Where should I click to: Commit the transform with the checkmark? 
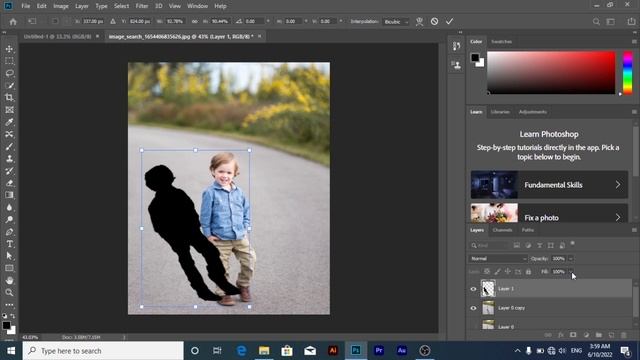click(449, 21)
